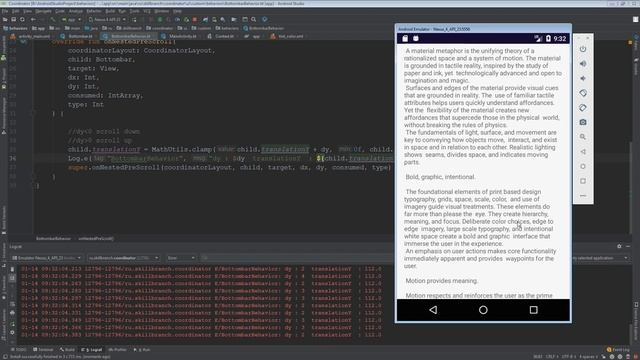The height and width of the screenshot is (360, 640).
Task: Click the Back navigation arrow in the toolbar
Action: tap(33, 20)
